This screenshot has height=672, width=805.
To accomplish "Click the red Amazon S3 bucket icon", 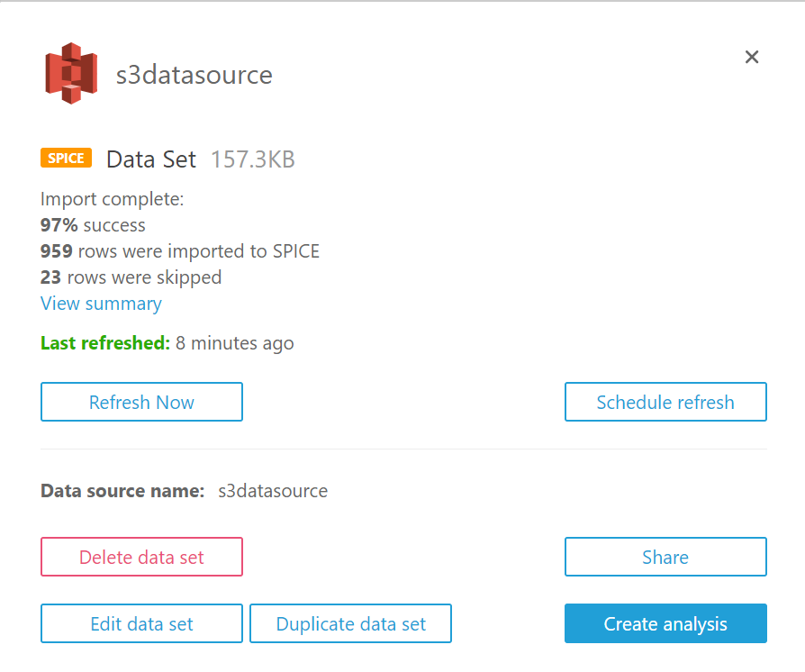I will point(71,73).
